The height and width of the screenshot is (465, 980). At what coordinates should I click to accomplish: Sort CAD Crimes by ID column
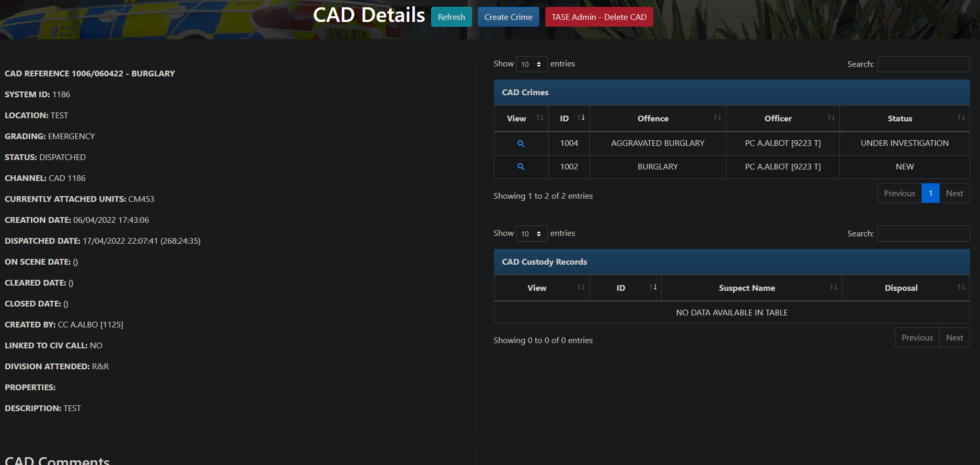click(x=569, y=118)
